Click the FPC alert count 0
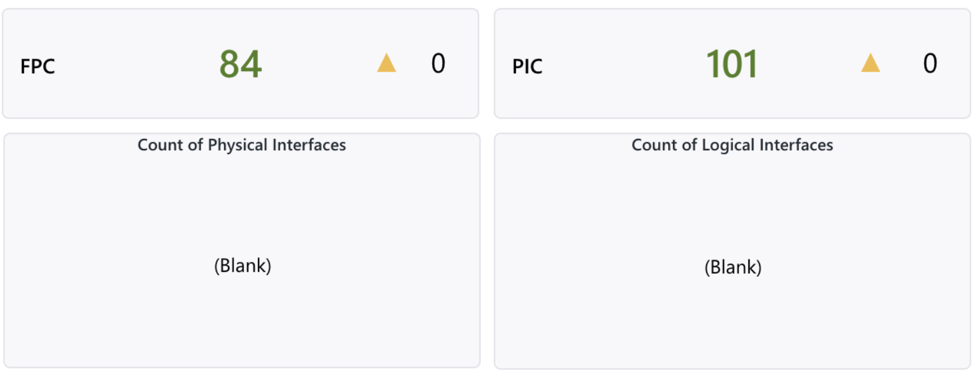 [x=438, y=64]
